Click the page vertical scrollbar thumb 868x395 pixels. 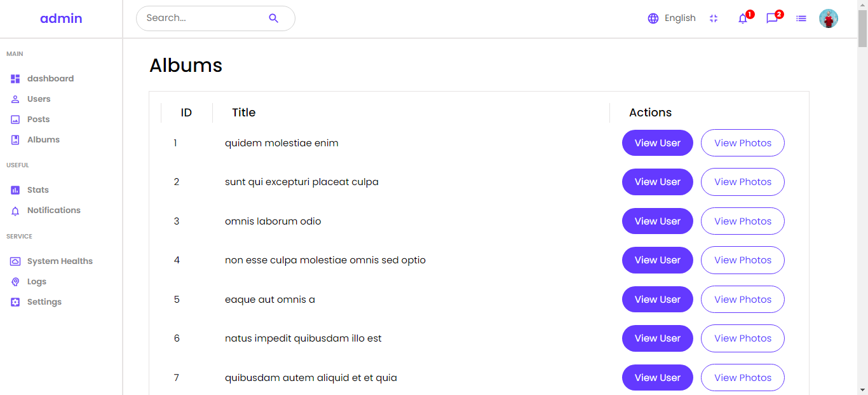pos(862,29)
